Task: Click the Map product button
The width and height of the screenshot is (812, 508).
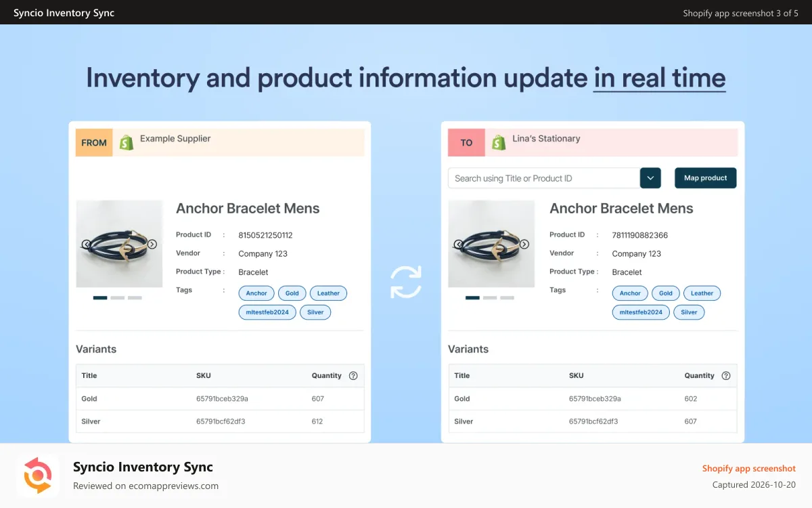Action: [x=705, y=178]
